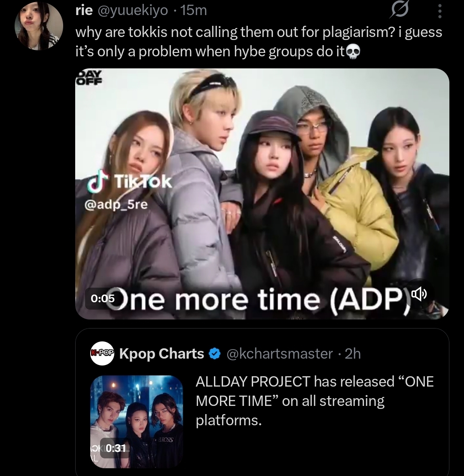Toggle the video sound speaker icon
The height and width of the screenshot is (476, 464).
click(x=419, y=294)
